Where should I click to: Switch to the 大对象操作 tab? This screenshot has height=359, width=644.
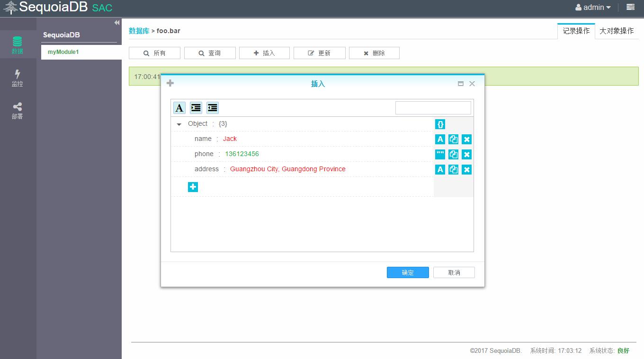tap(616, 31)
